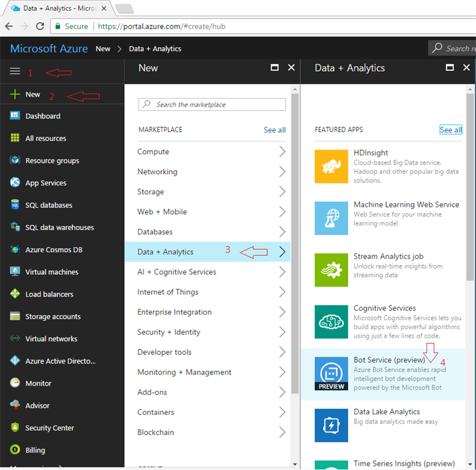This screenshot has height=470, width=476.
Task: Select Enterprise Integration marketplace item
Action: tap(207, 312)
